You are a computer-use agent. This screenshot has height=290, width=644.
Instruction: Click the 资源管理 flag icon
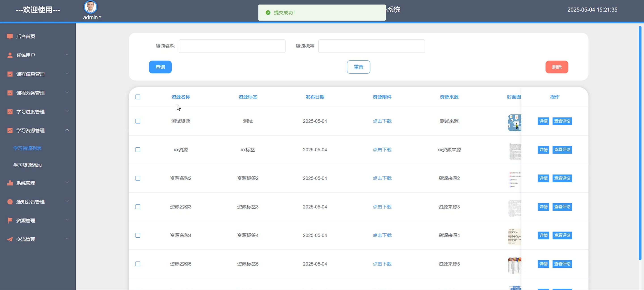[x=10, y=220]
